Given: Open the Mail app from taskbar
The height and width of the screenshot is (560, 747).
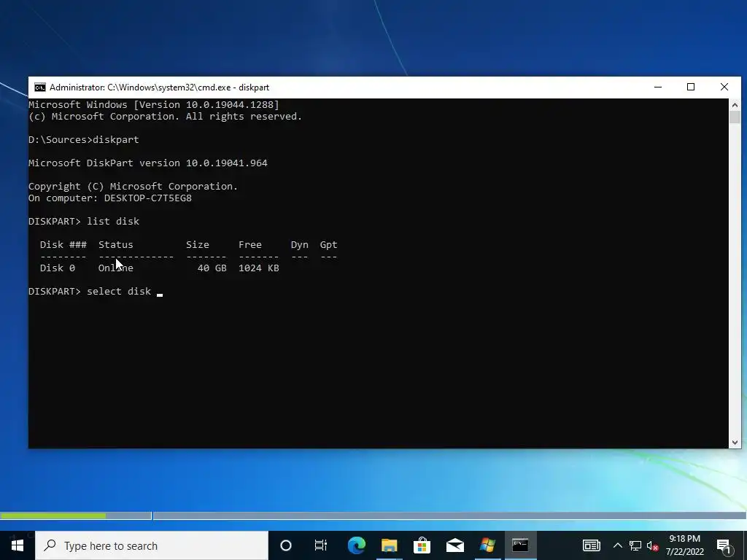Looking at the screenshot, I should (x=455, y=545).
